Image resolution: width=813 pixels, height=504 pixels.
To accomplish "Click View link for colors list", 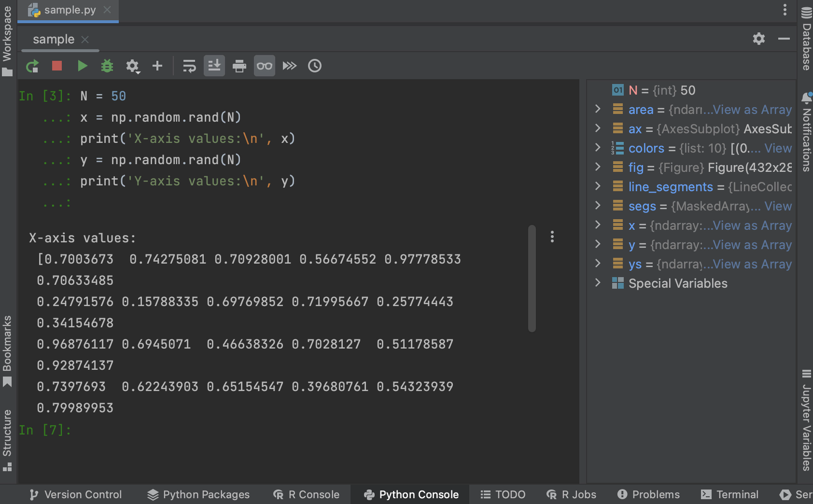I will pos(778,148).
